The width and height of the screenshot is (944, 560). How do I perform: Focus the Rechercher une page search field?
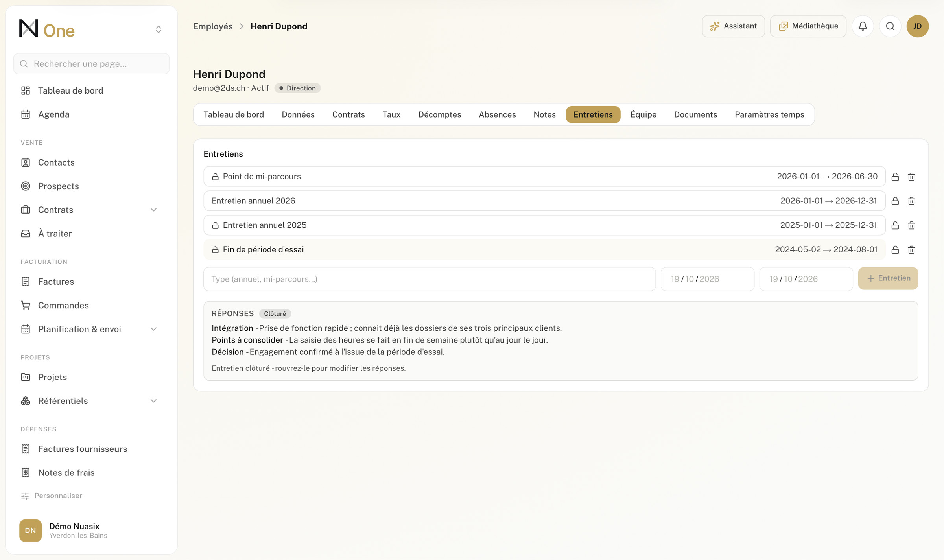91,64
